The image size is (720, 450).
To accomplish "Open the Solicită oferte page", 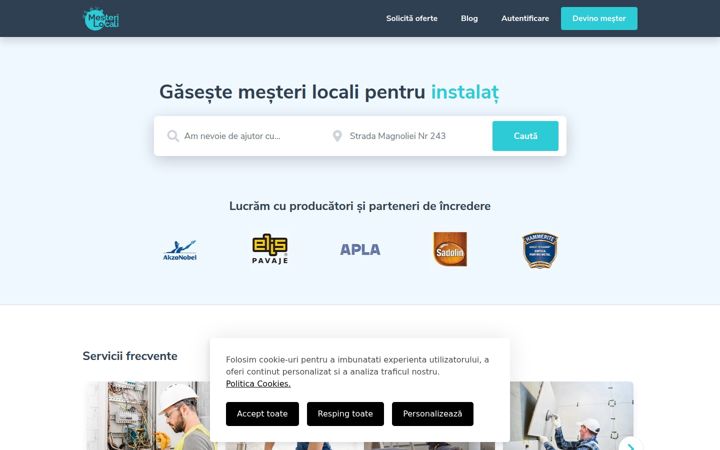I will pos(411,18).
